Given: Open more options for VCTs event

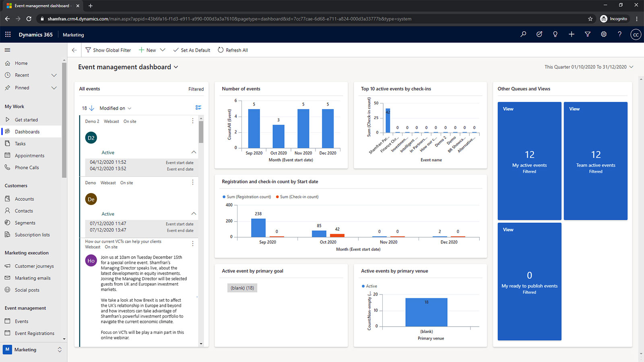Looking at the screenshot, I should 193,243.
